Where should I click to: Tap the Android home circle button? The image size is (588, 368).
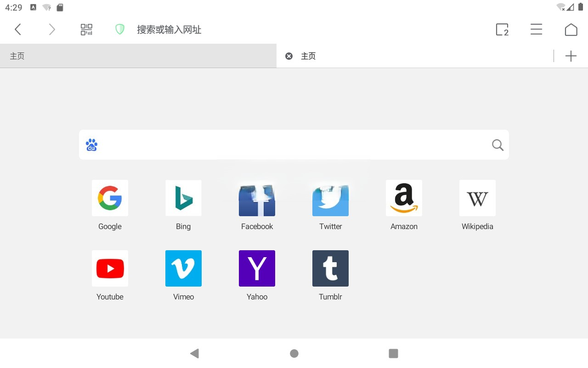coord(294,353)
